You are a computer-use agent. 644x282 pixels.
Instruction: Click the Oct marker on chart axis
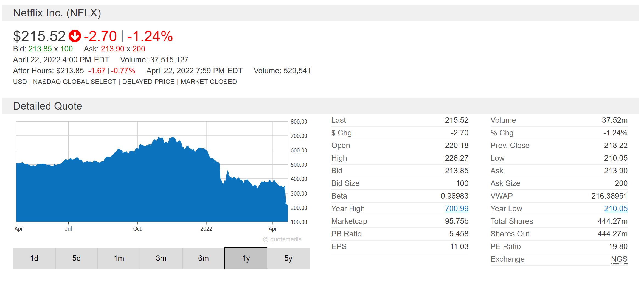(x=137, y=228)
